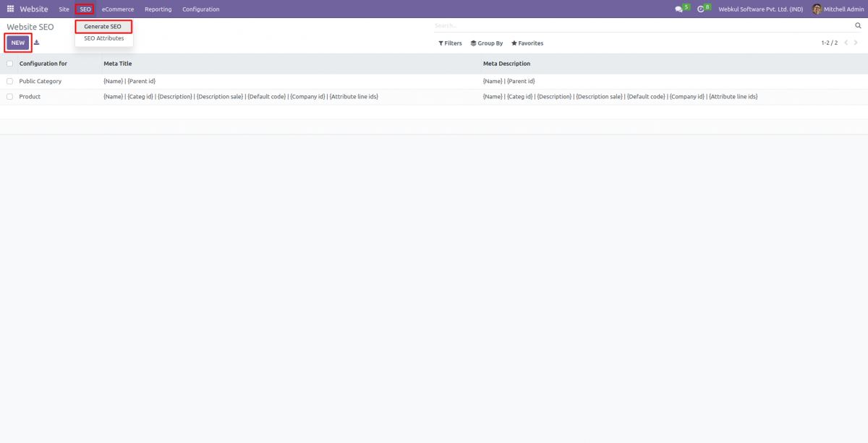
Task: Open the Favorites star icon
Action: 513,43
